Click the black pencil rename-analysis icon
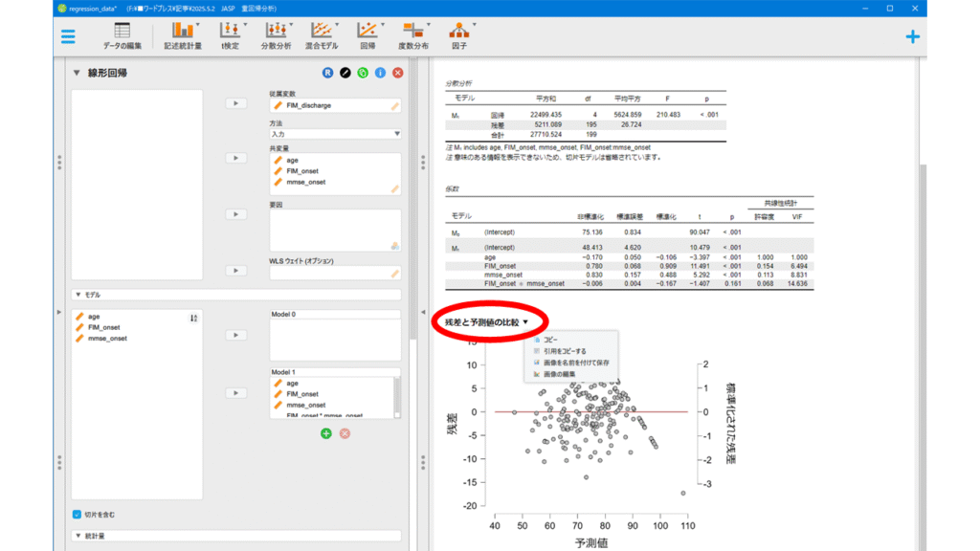The width and height of the screenshot is (980, 551). click(x=345, y=73)
